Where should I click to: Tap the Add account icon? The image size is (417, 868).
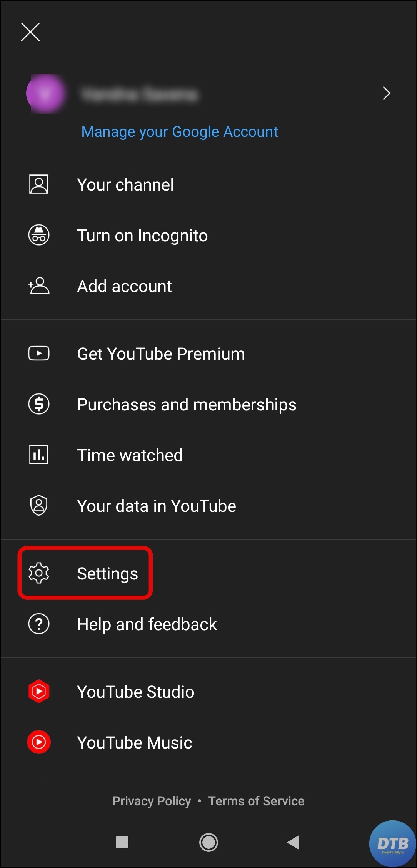[39, 286]
